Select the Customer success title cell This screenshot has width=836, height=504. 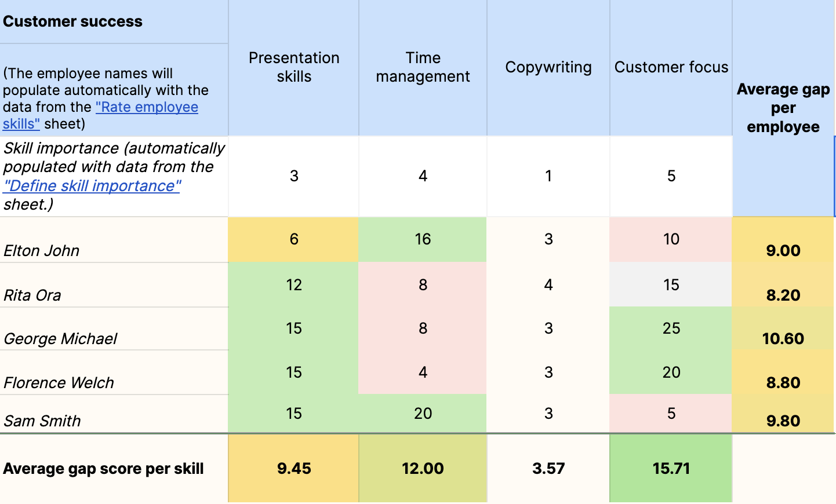pos(73,22)
